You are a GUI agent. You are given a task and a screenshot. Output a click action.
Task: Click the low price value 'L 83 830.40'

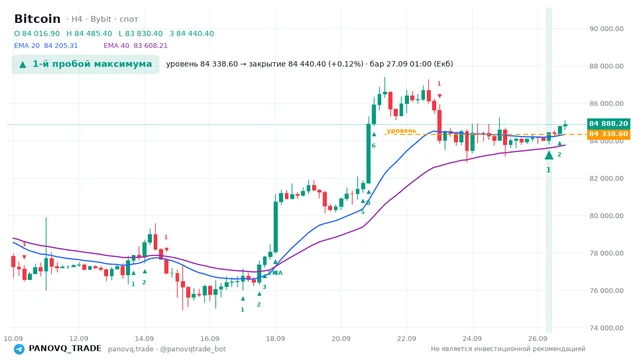[x=140, y=33]
